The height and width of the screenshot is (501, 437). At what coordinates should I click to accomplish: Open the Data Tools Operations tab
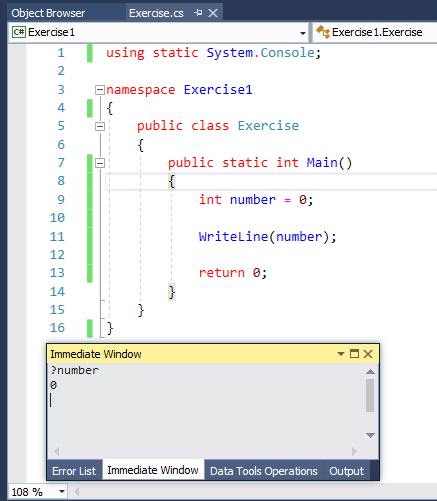point(264,471)
